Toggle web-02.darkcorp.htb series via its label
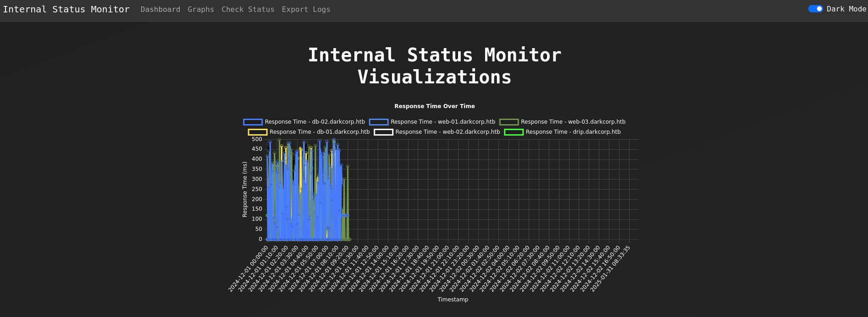868x317 pixels. [x=448, y=132]
